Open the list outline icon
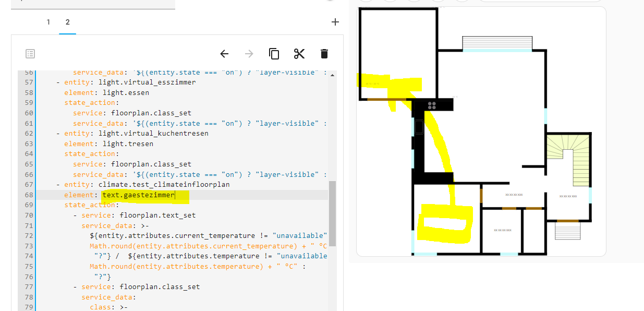This screenshot has width=644, height=311. click(x=30, y=53)
